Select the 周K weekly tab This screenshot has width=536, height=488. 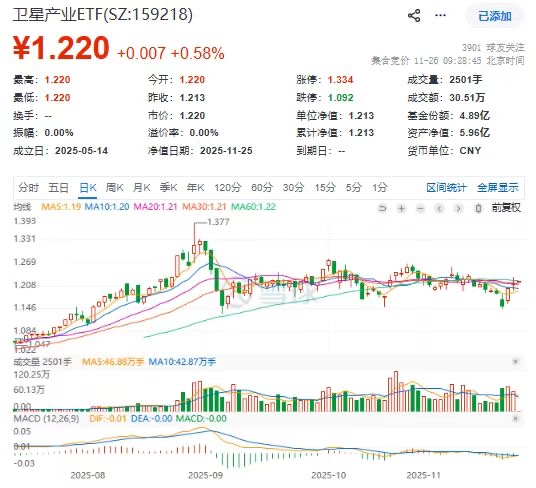click(x=115, y=188)
